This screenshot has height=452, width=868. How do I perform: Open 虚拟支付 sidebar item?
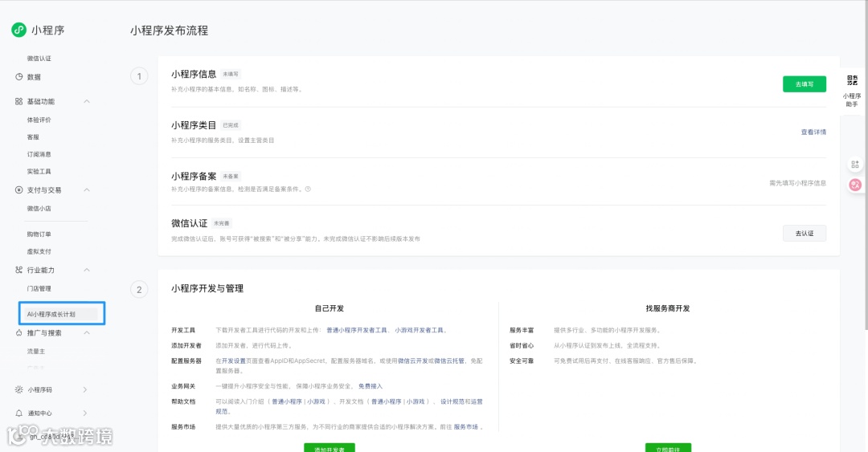click(39, 251)
